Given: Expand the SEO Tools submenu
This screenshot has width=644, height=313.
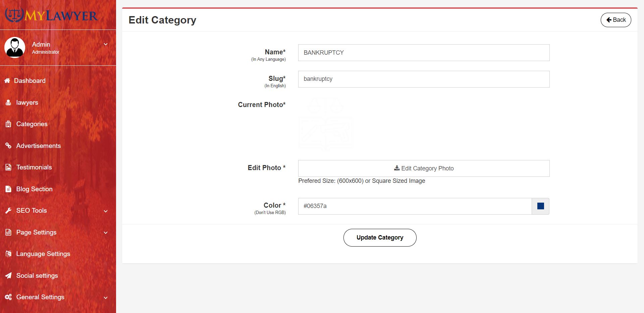Looking at the screenshot, I should pyautogui.click(x=105, y=211).
